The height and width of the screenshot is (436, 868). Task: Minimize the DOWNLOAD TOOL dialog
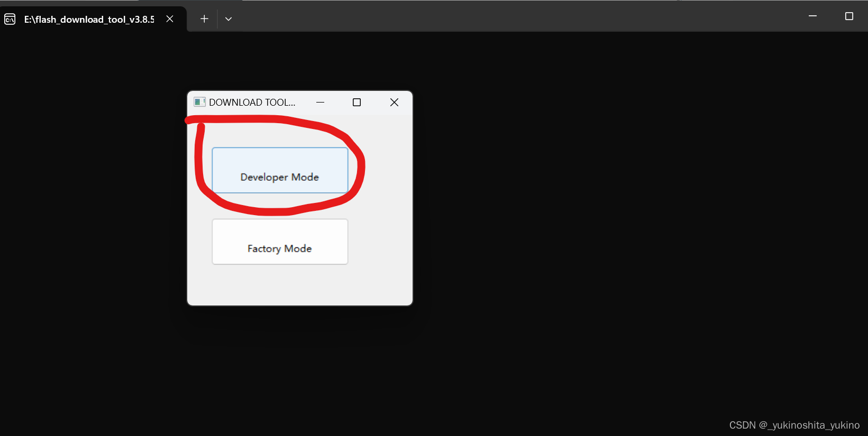(x=320, y=103)
